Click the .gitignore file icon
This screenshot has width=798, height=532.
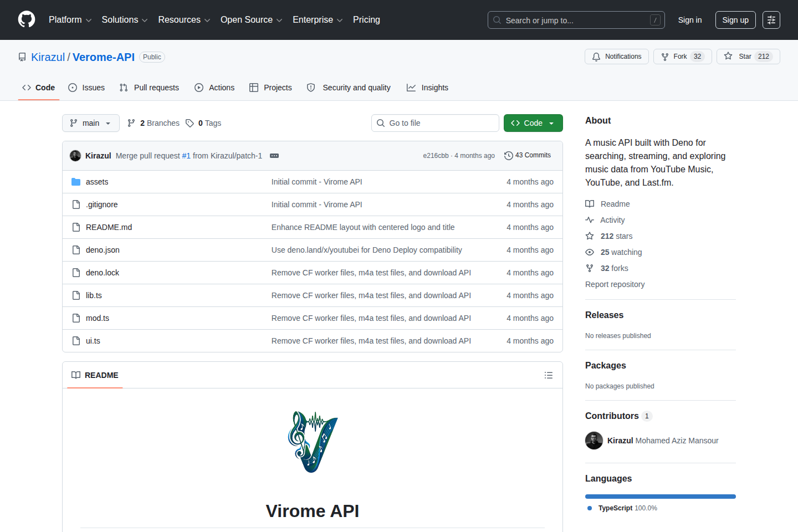click(x=76, y=204)
